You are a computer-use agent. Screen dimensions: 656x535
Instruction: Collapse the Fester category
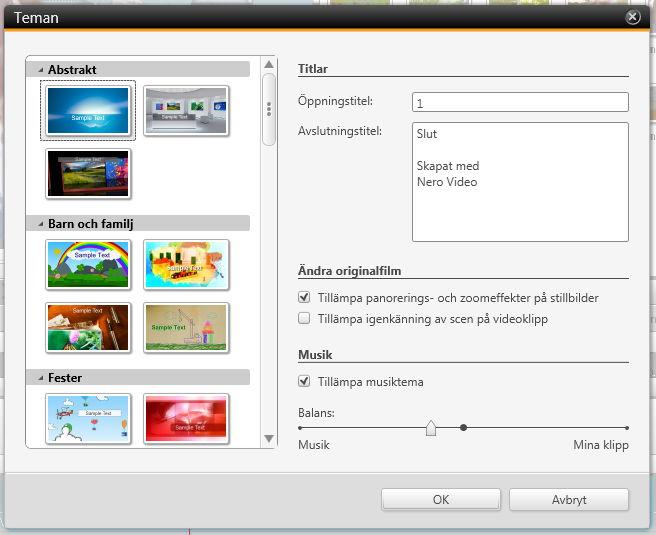click(x=41, y=378)
